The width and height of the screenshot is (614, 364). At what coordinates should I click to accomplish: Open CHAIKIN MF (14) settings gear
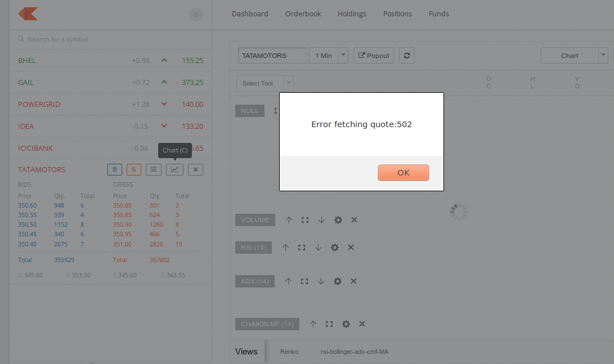(346, 324)
